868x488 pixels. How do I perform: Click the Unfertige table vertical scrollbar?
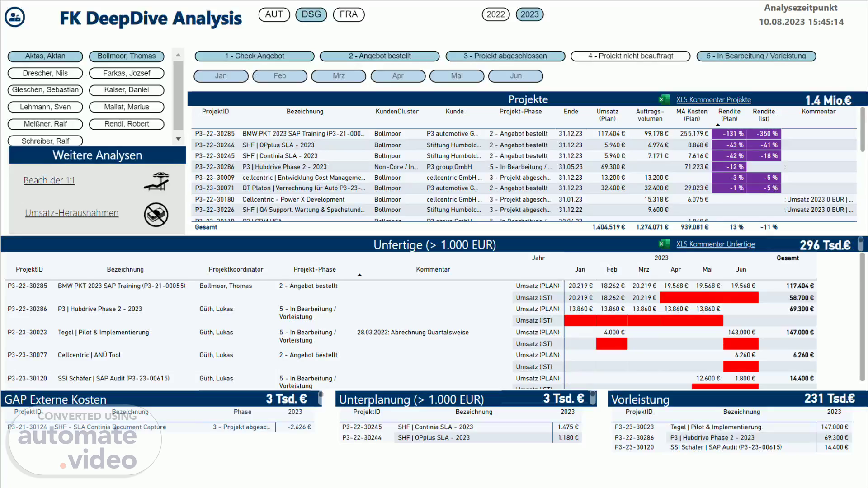[x=862, y=316]
